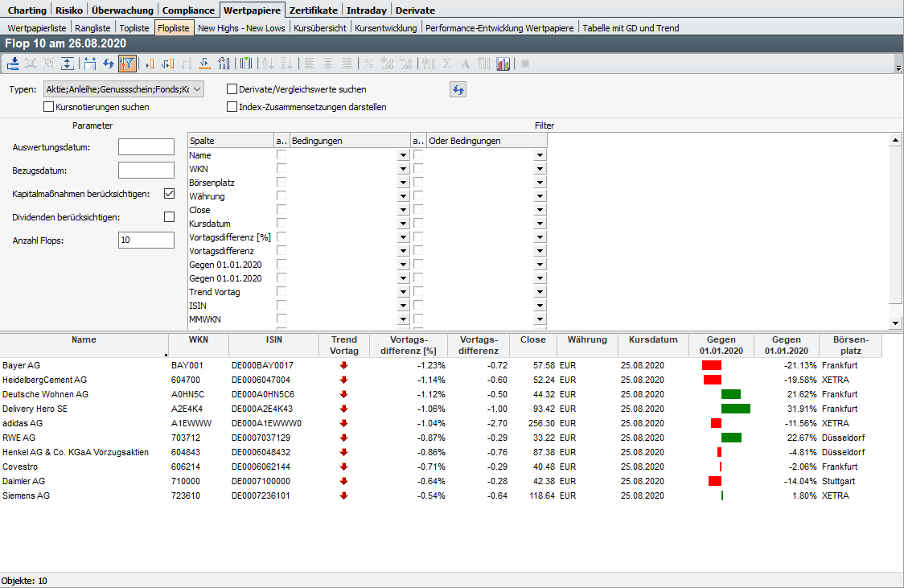Screen dimensions: 904x588
Task: Toggle the active filter funnel icon
Action: pyautogui.click(x=127, y=64)
